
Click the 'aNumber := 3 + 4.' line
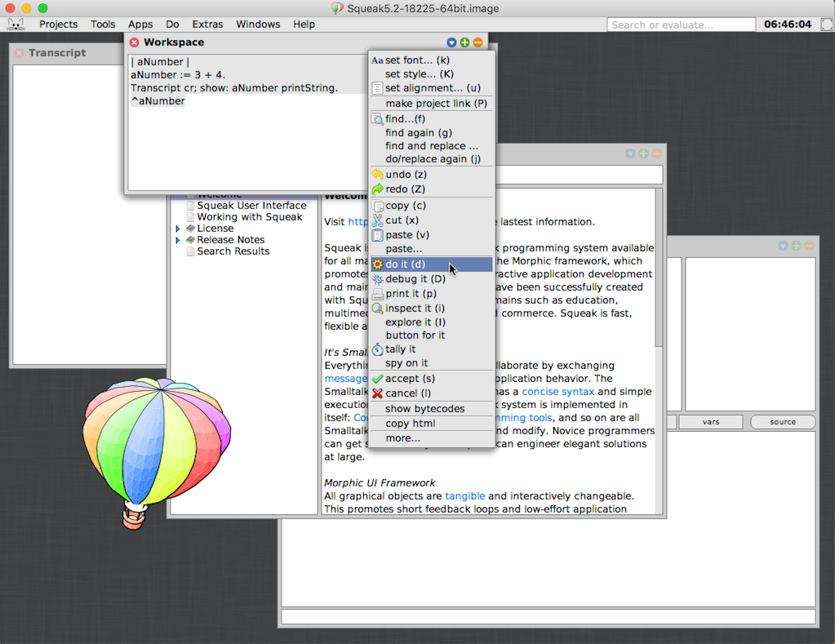(x=179, y=75)
